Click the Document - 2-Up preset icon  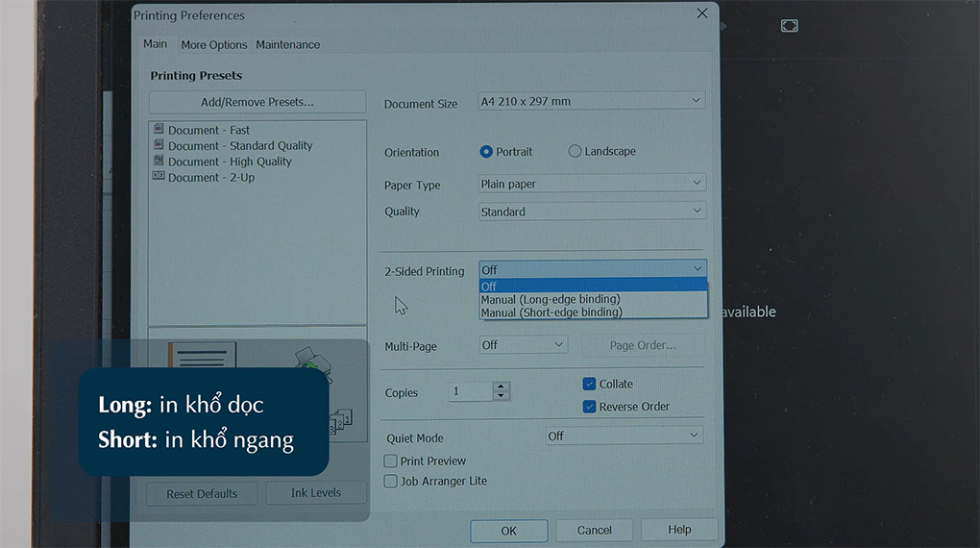159,177
